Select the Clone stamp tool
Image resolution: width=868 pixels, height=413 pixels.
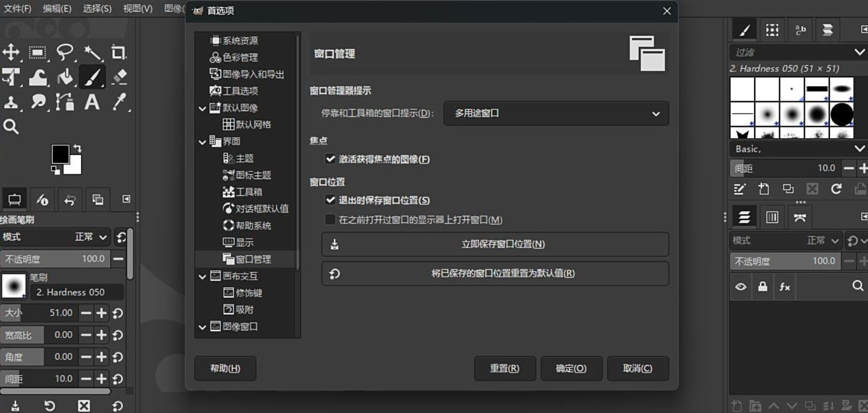pyautogui.click(x=12, y=102)
